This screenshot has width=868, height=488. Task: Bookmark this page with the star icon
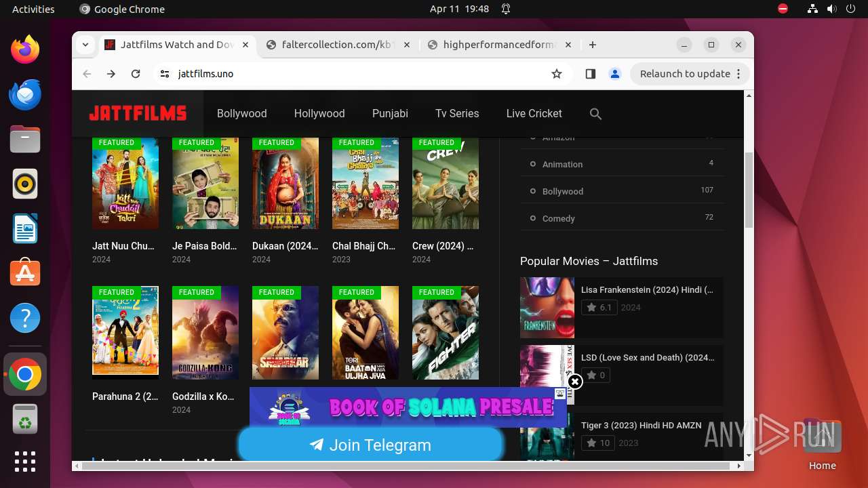(557, 74)
